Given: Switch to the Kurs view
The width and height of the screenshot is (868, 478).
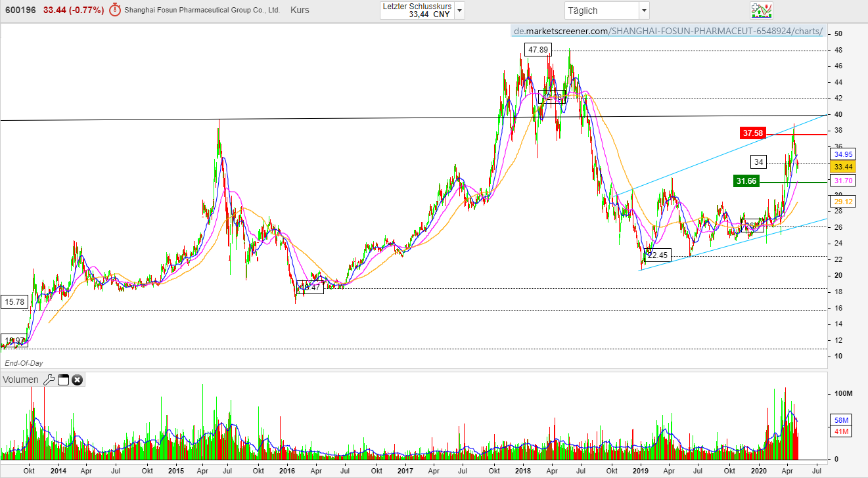Looking at the screenshot, I should click(300, 10).
